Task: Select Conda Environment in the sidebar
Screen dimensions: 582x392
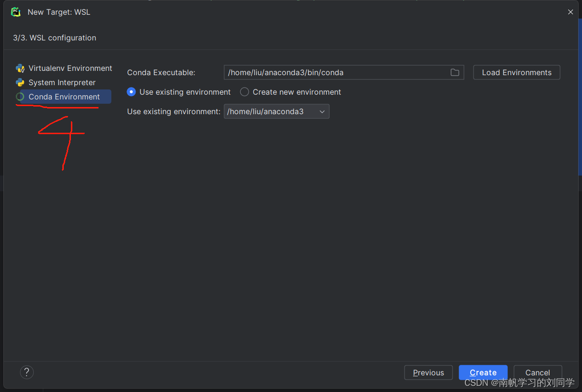Action: click(64, 97)
